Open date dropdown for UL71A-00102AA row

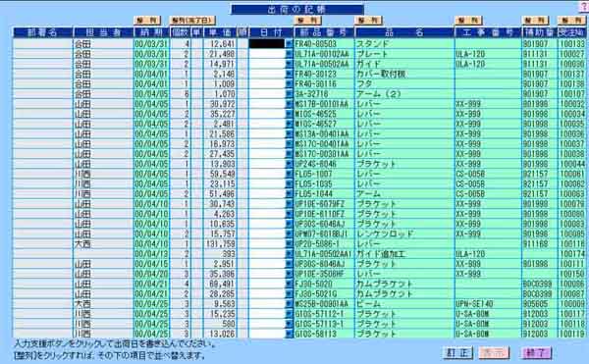click(x=289, y=54)
